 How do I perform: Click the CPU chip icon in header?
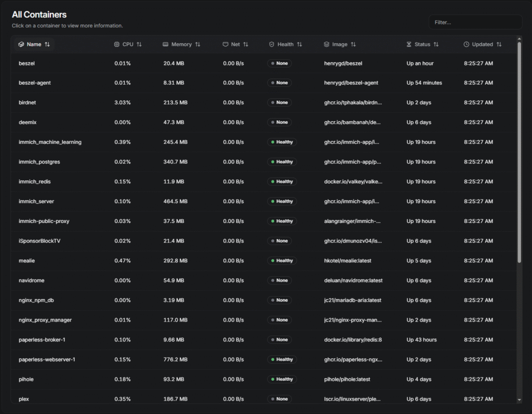116,45
